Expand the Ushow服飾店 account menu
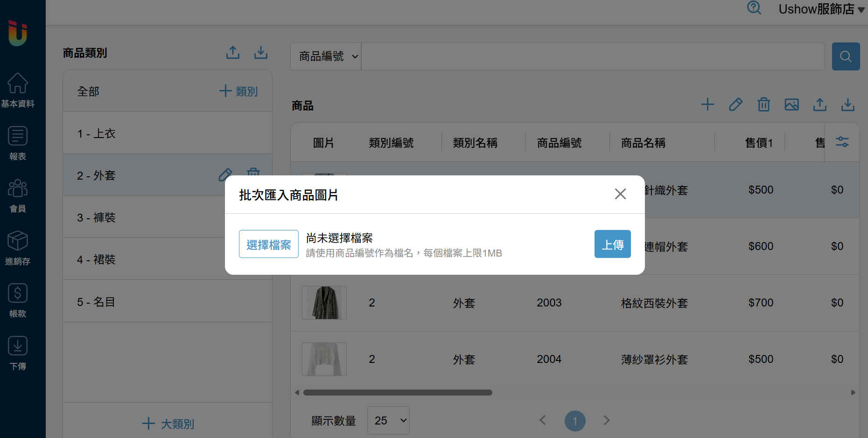This screenshot has height=438, width=868. coord(821,9)
